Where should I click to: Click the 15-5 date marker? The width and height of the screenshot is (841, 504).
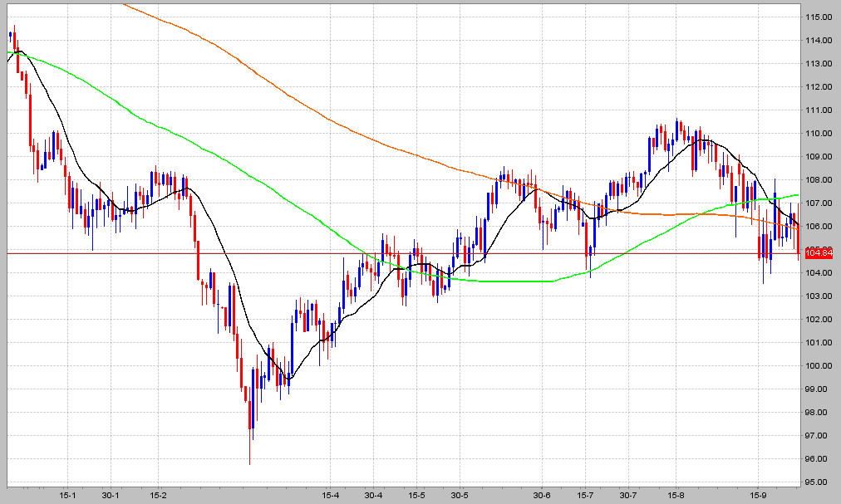point(416,496)
